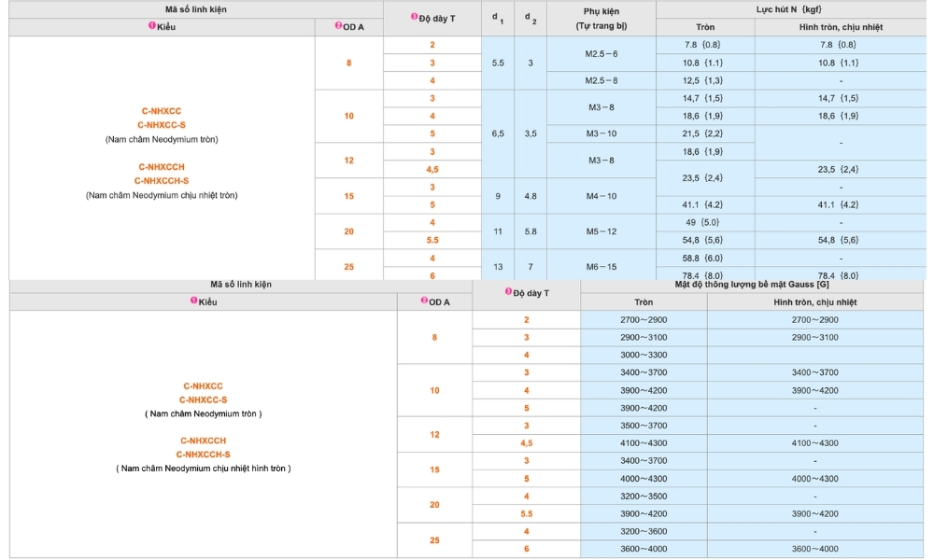Screen dimensions: 934x560
Task: Click the pink number 2 marker beside OD A in the Lực hút table
Action: 338,26
